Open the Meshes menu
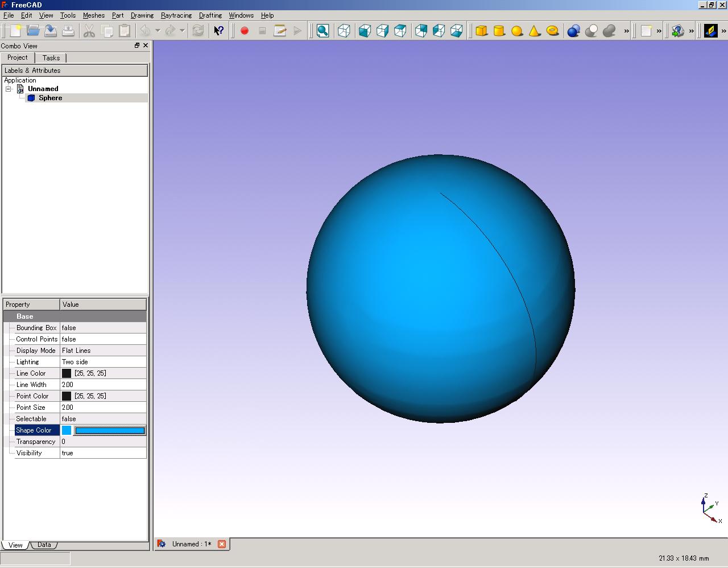 coord(94,15)
